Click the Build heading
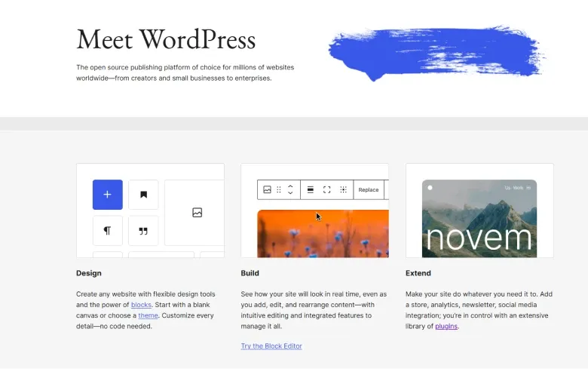 click(x=250, y=273)
